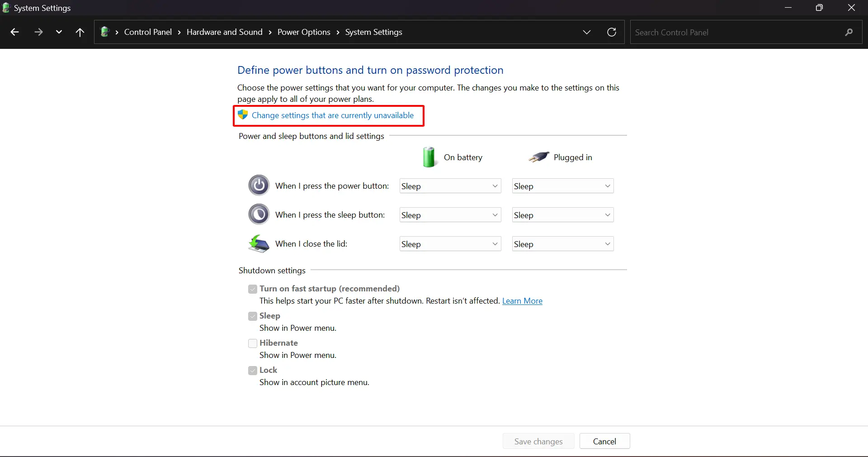Open Control Panel breadcrumb
868x457 pixels.
pyautogui.click(x=148, y=32)
